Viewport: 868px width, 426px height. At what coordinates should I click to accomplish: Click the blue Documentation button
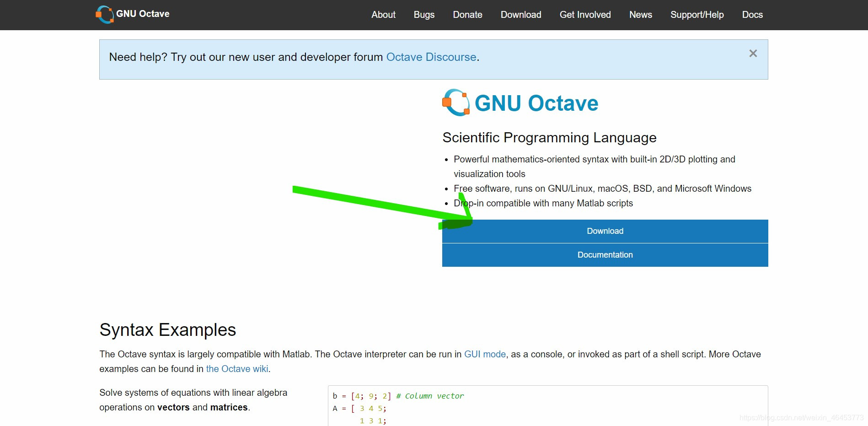[605, 255]
